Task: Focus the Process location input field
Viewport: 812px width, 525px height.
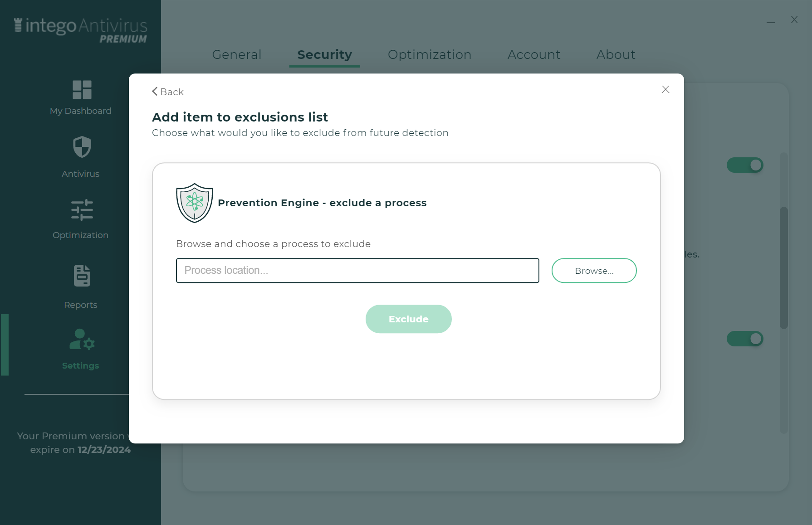Action: point(357,271)
